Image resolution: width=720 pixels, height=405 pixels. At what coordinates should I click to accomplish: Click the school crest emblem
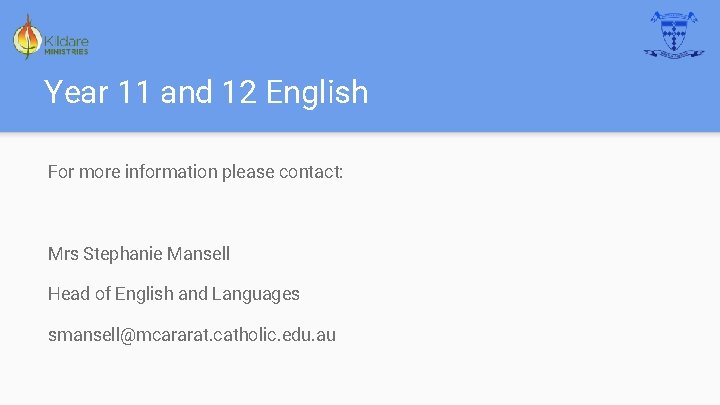point(674,35)
